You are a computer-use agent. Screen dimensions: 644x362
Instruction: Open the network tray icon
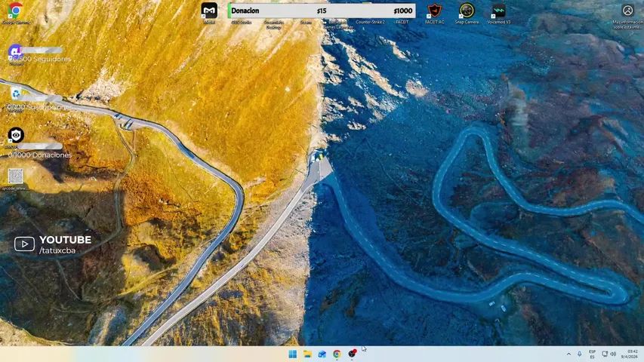click(605, 354)
